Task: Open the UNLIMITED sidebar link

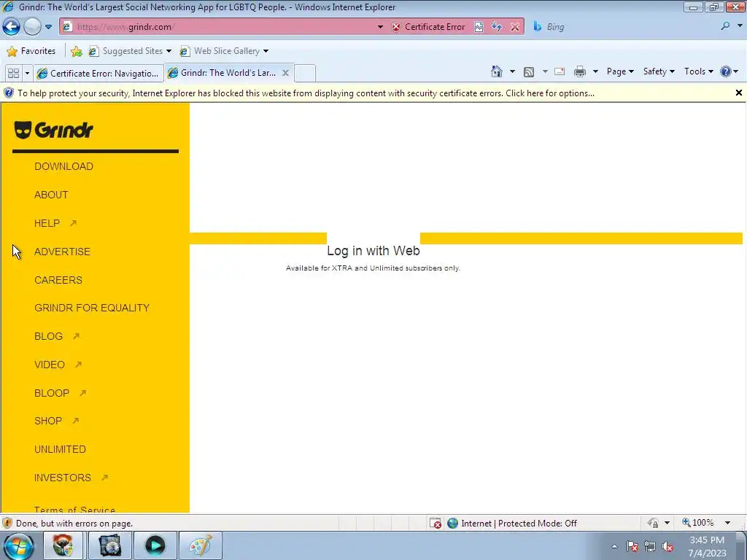Action: (60, 449)
